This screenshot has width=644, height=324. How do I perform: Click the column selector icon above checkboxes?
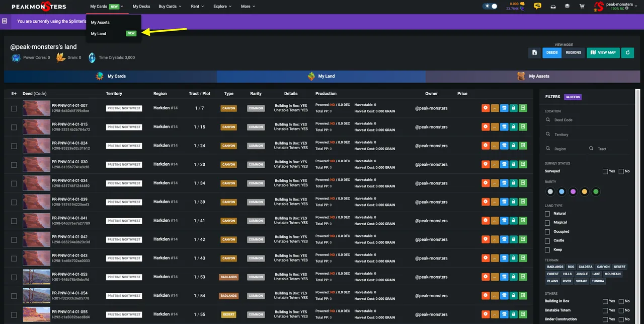14,94
